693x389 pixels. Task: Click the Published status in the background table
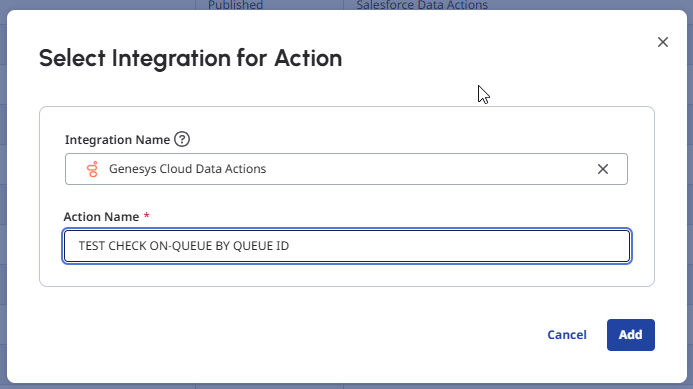[236, 5]
